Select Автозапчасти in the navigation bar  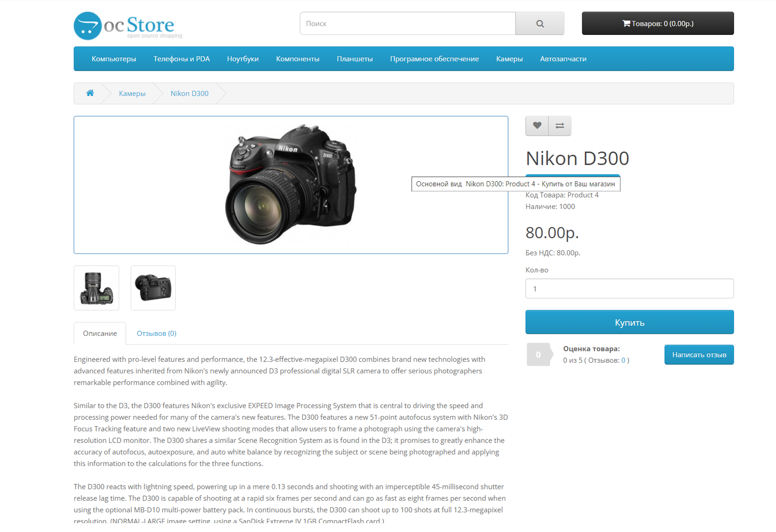point(563,59)
